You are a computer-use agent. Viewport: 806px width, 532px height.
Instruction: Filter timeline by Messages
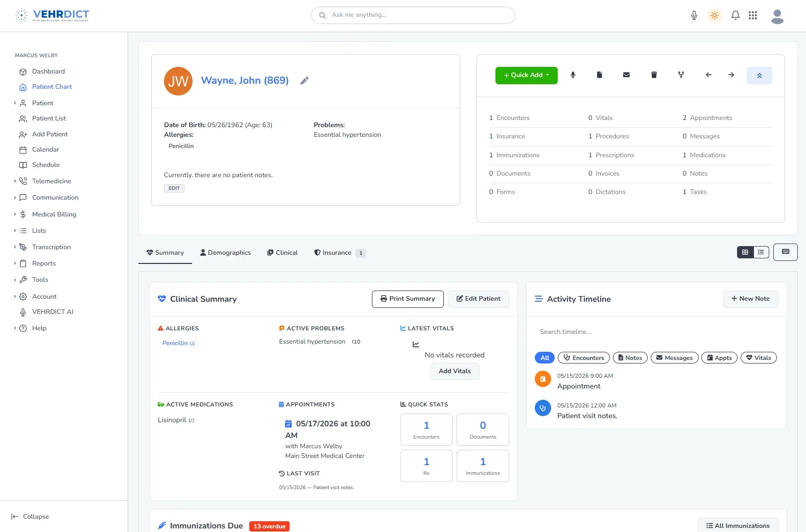(x=674, y=358)
